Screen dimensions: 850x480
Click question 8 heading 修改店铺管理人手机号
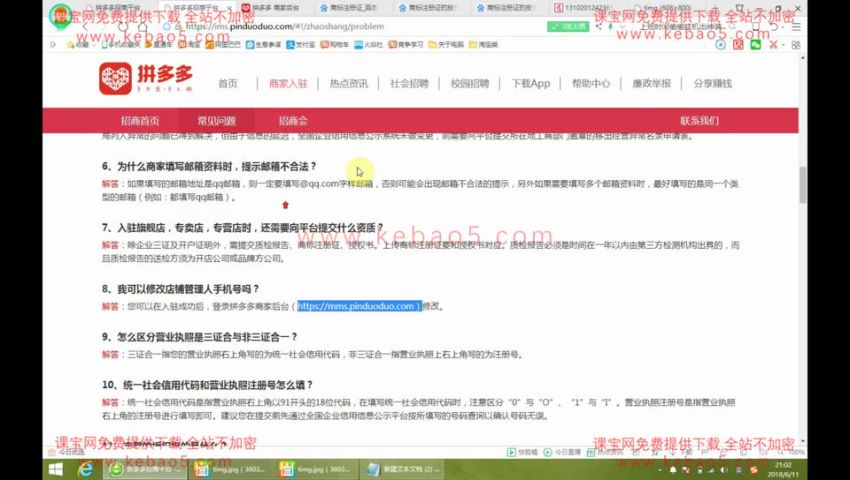181,289
